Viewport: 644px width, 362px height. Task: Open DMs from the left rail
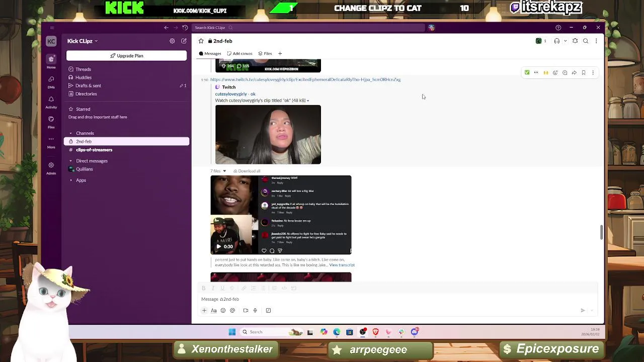51,82
